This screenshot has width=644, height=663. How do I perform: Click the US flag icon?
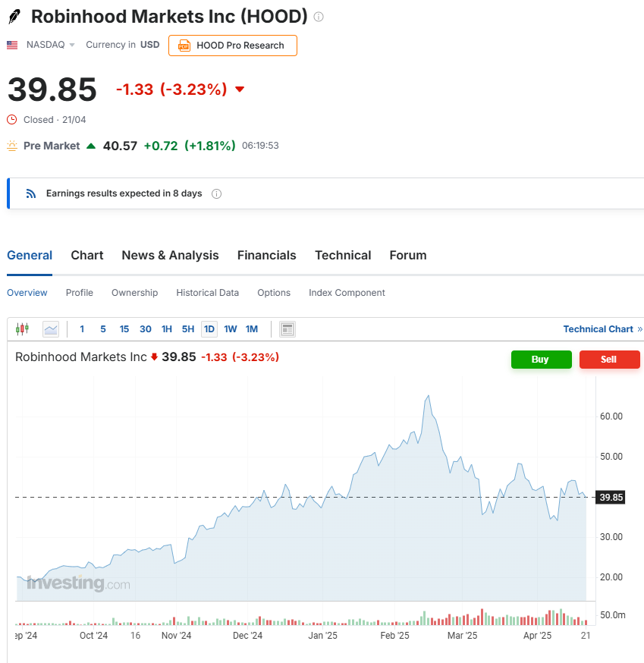12,45
